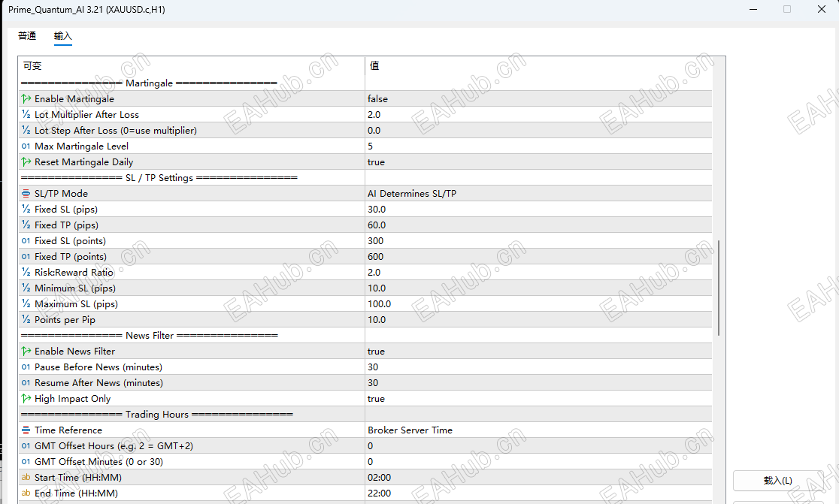Select the 输入 tab
The width and height of the screenshot is (839, 504).
pyautogui.click(x=62, y=36)
